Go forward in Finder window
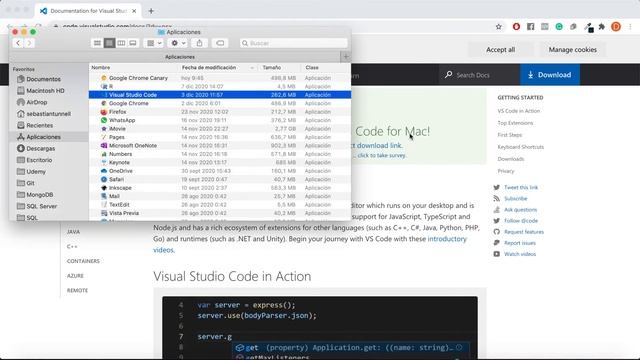This screenshot has height=360, width=640. [29, 43]
